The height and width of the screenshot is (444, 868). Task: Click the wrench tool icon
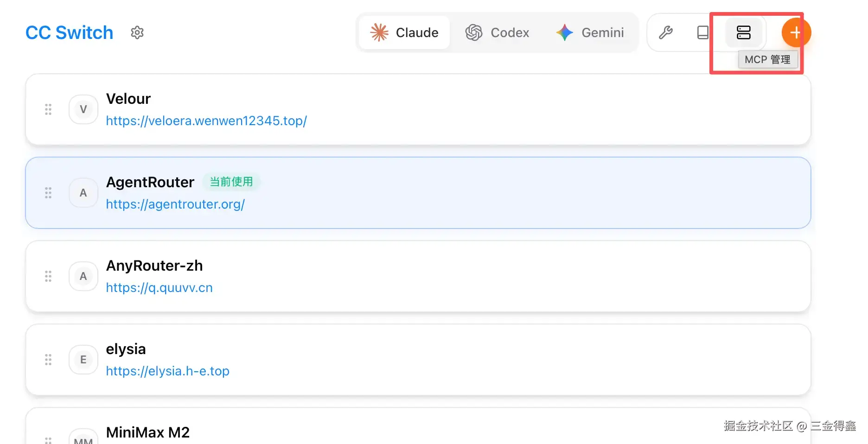click(x=666, y=32)
